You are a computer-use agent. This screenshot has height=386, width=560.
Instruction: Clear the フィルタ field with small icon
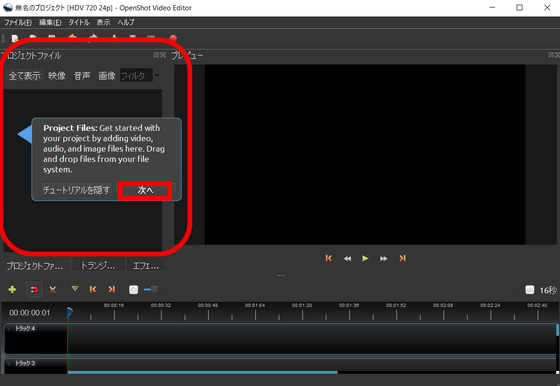coord(157,75)
